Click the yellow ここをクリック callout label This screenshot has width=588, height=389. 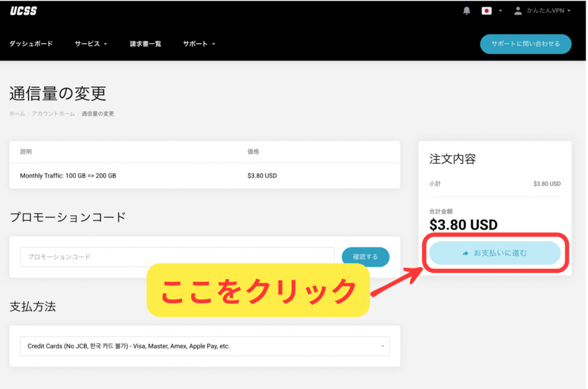pos(258,291)
